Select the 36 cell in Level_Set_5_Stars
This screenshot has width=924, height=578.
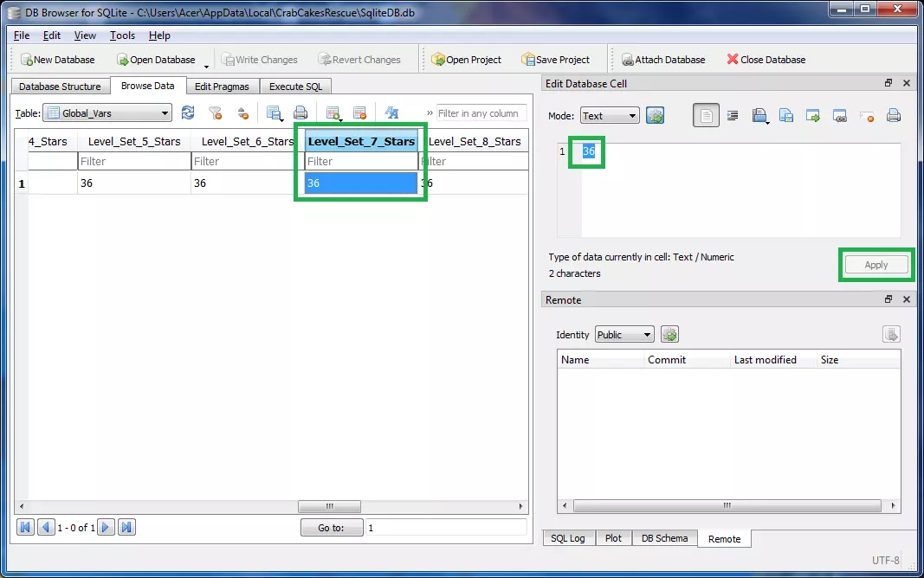click(x=134, y=183)
